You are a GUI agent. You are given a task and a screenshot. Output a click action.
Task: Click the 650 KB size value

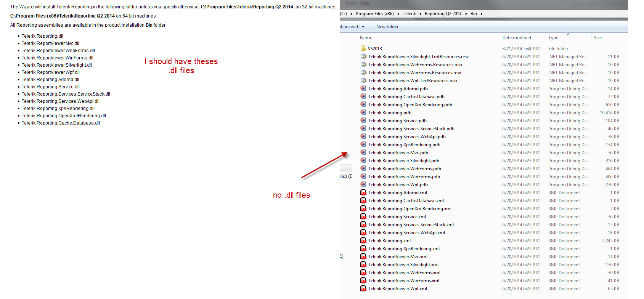pyautogui.click(x=612, y=105)
